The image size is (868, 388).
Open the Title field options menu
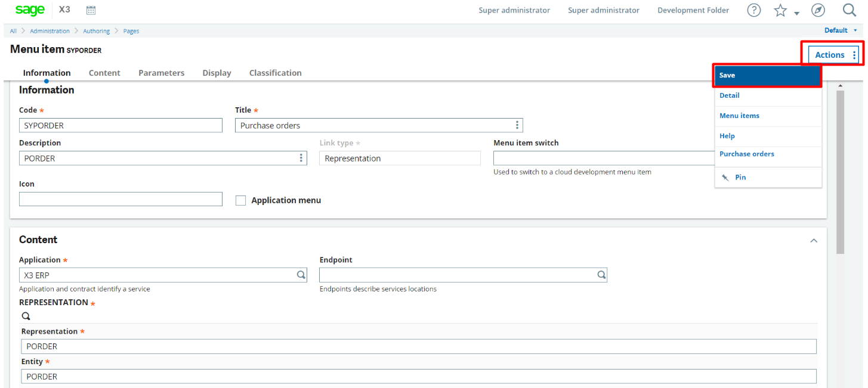[x=517, y=125]
